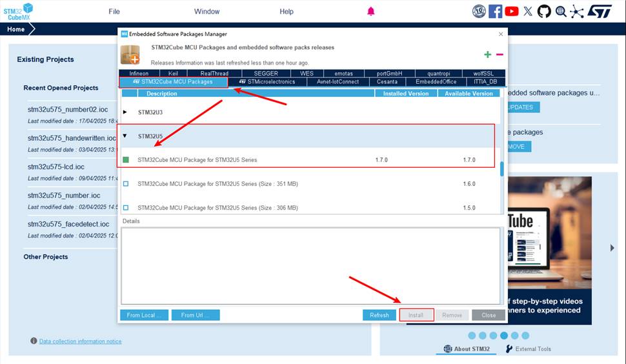Image resolution: width=626 pixels, height=364 pixels.
Task: Go to the Home breadcrumb
Action: point(16,29)
